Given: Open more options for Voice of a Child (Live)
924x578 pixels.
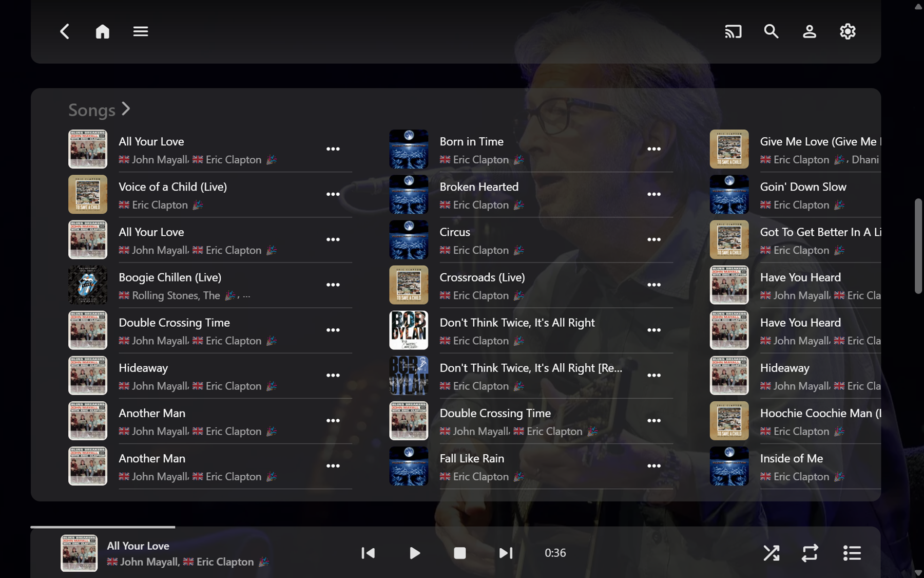Looking at the screenshot, I should pyautogui.click(x=333, y=194).
